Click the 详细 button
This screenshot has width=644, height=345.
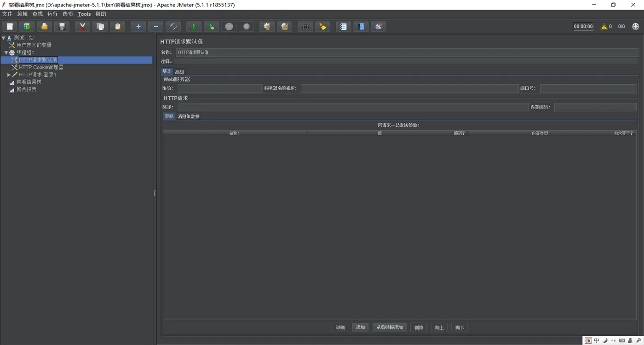pyautogui.click(x=340, y=328)
